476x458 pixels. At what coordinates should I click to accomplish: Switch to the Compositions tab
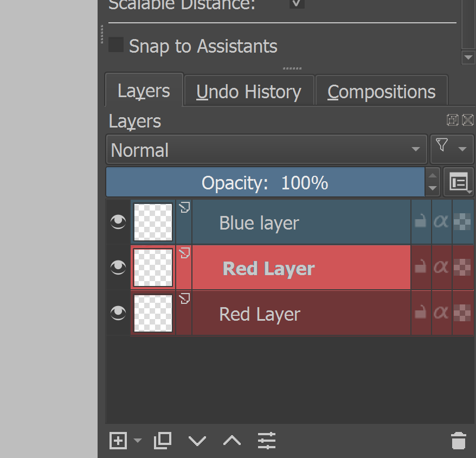click(x=381, y=92)
